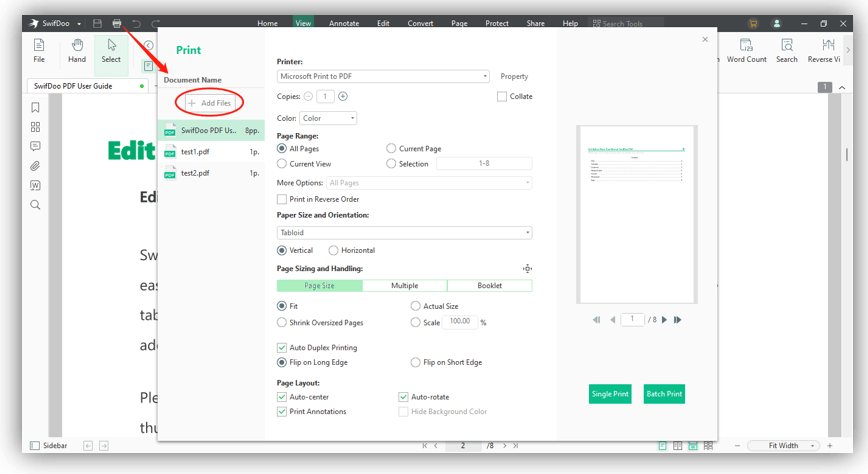Select the All Pages radio button
The width and height of the screenshot is (868, 474).
[282, 148]
